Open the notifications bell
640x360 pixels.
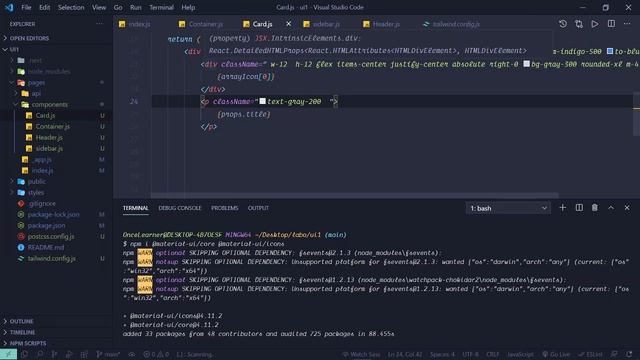tap(629, 354)
